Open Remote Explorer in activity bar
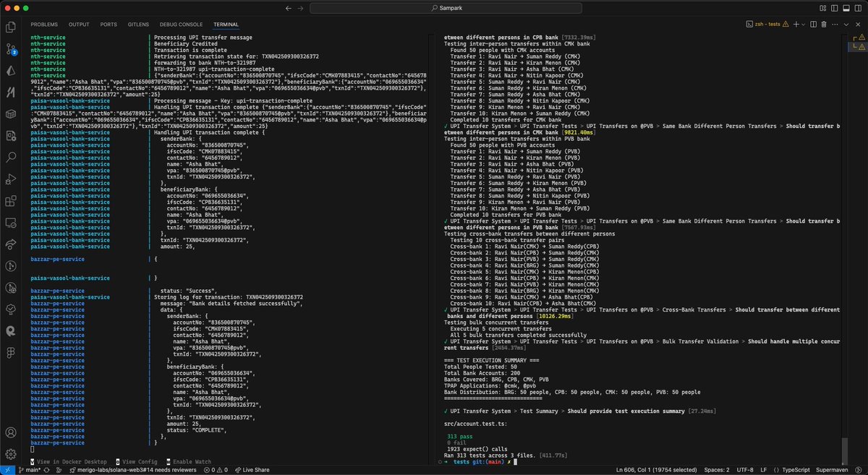Screen dimensions: 868x475 click(10, 223)
